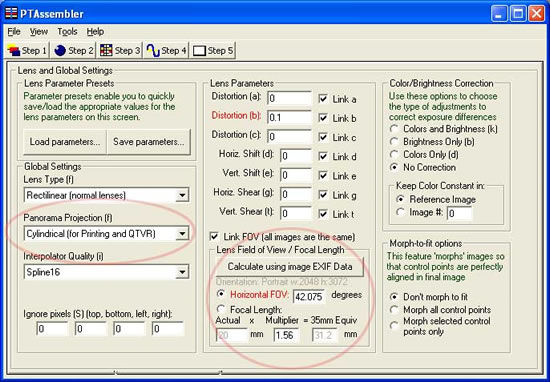550x382 pixels.
Task: Select Morph all control points
Action: (394, 310)
